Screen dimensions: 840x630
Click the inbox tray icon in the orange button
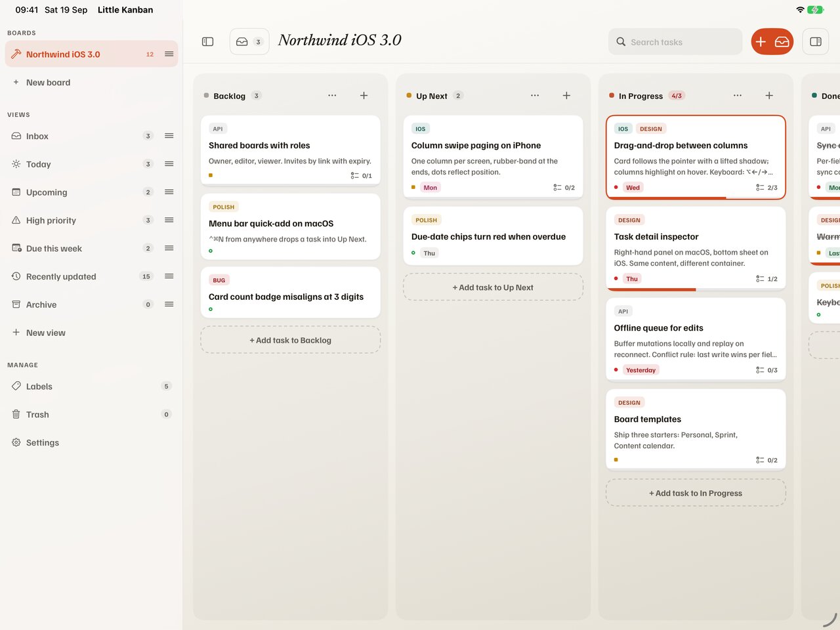pyautogui.click(x=782, y=41)
